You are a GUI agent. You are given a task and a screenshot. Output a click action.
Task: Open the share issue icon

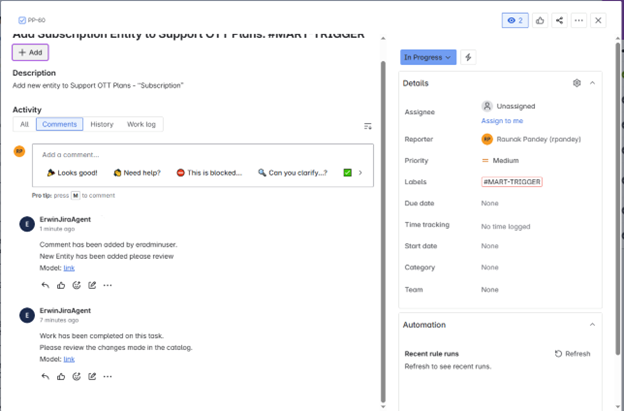click(559, 20)
